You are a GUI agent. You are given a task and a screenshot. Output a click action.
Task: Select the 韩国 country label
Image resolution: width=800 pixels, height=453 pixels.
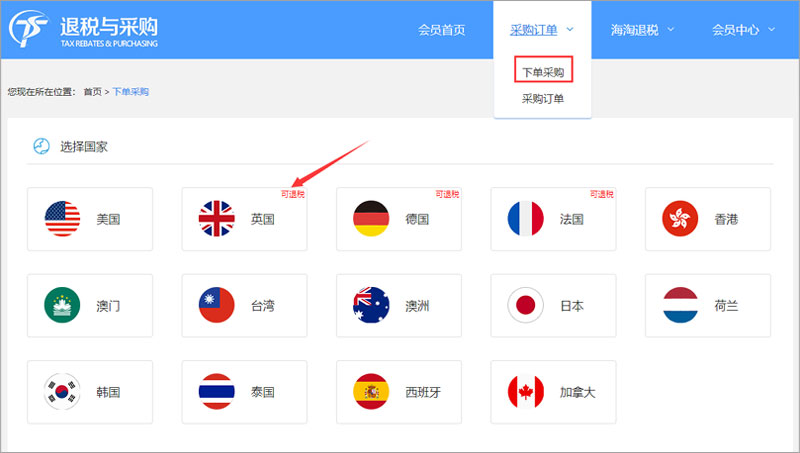(108, 392)
